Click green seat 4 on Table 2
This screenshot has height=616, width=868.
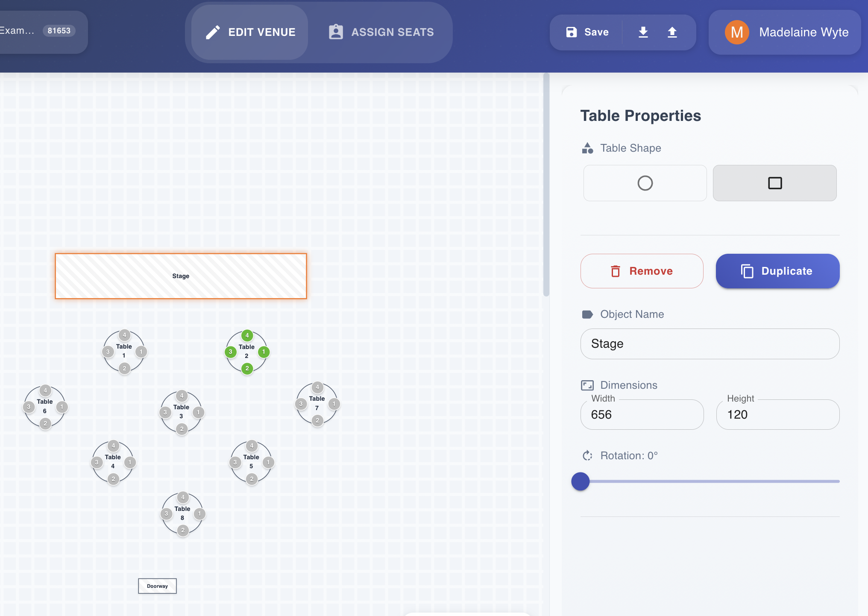[x=247, y=335]
